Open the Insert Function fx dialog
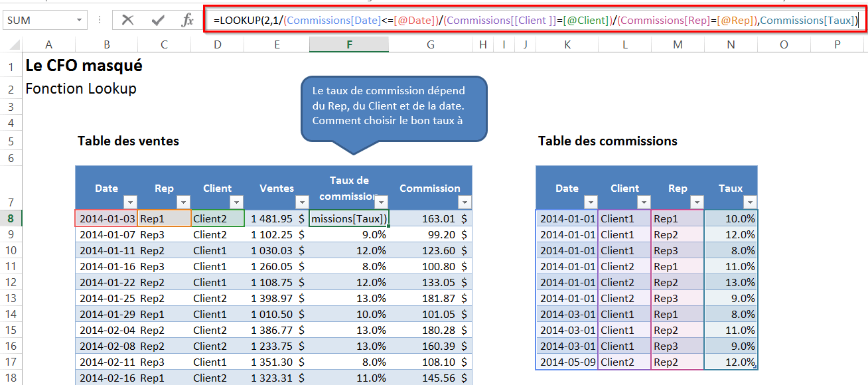 (187, 21)
